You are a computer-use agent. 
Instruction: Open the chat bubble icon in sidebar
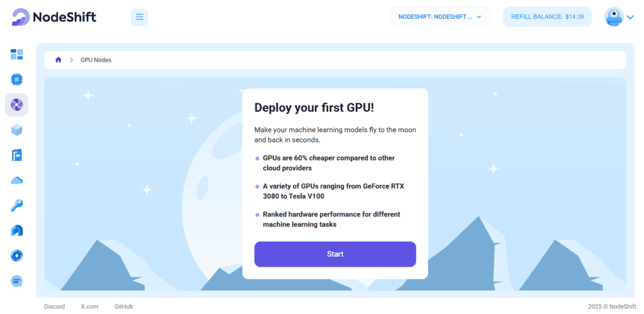[16, 281]
